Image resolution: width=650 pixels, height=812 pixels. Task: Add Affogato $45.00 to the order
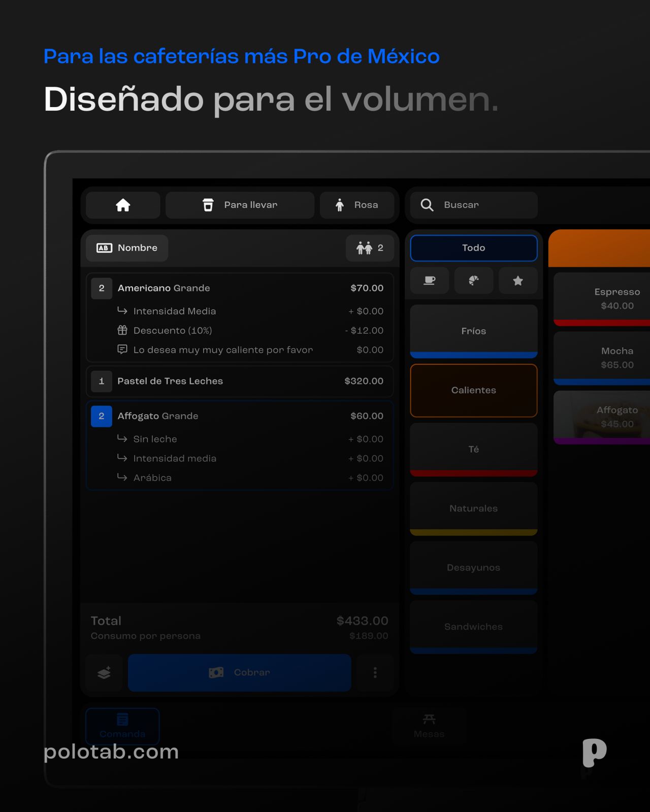coord(602,418)
